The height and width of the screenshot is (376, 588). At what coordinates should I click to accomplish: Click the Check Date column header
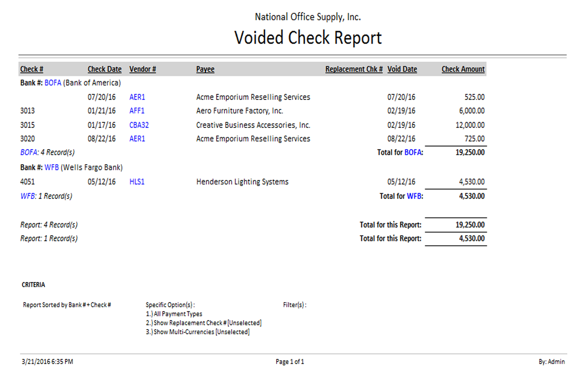(x=104, y=69)
